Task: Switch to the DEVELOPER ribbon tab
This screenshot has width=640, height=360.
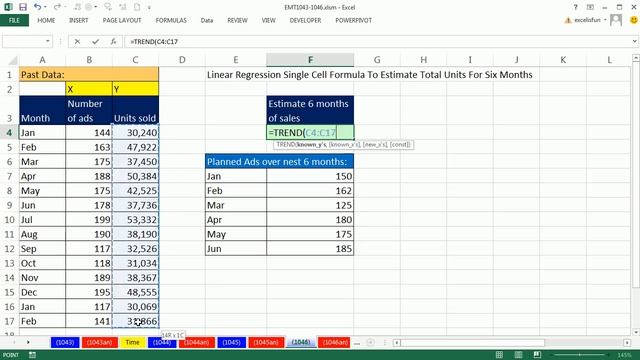Action: pos(305,20)
